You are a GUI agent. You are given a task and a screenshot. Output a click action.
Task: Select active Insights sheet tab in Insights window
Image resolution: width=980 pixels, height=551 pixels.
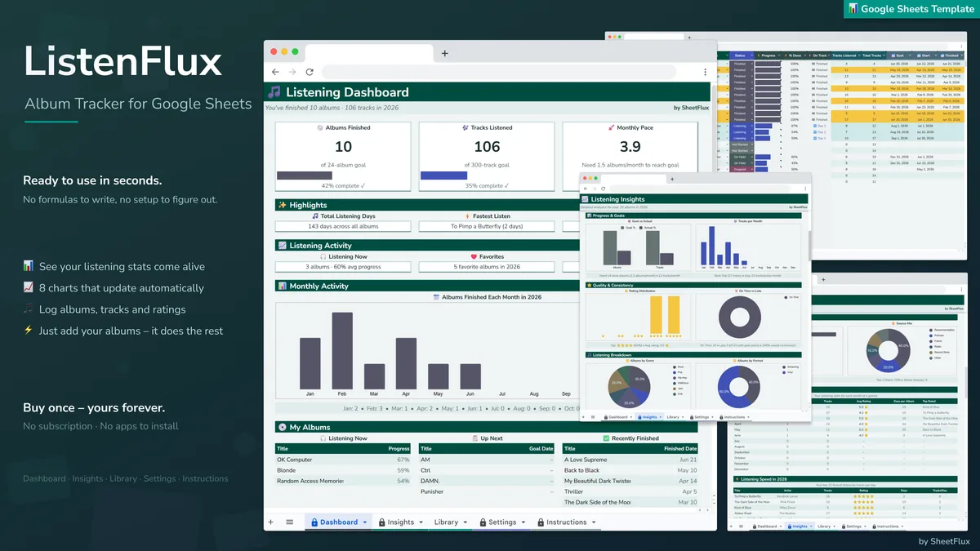(649, 416)
